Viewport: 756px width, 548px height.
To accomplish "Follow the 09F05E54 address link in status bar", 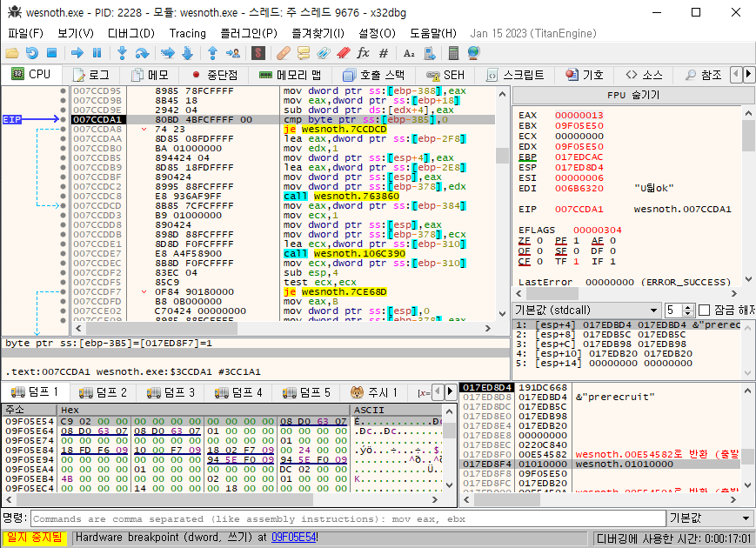I will pyautogui.click(x=293, y=537).
